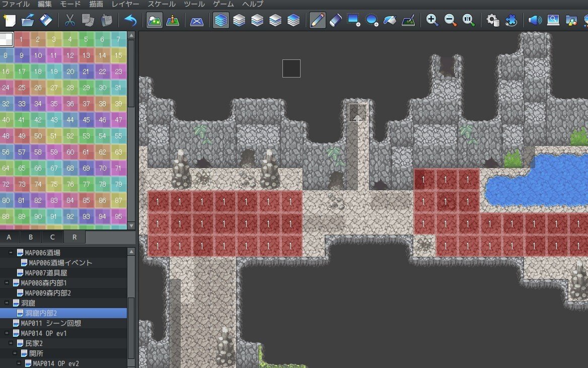Switch to Event editing mode icon
This screenshot has height=368, width=588.
(173, 20)
